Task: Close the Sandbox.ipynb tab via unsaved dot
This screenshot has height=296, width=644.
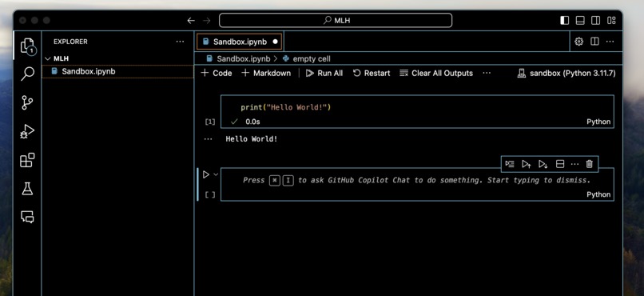Action: [275, 42]
